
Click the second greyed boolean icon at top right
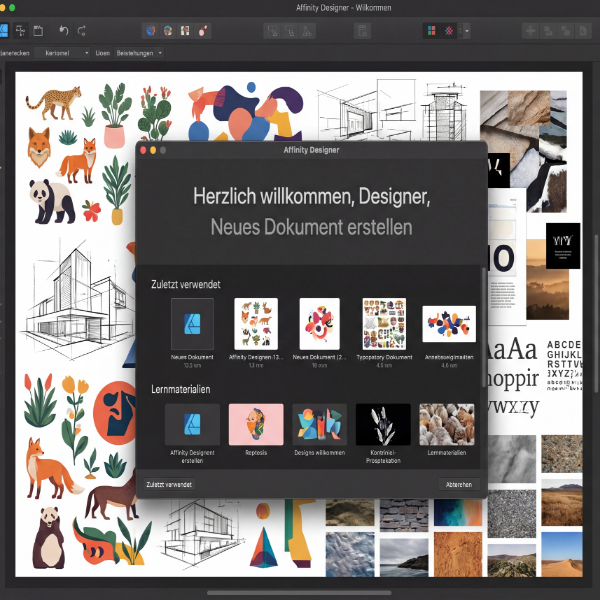(x=548, y=31)
